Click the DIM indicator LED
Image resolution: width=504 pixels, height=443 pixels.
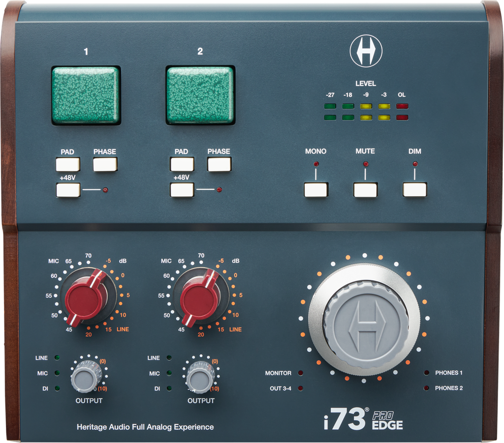[x=415, y=164]
